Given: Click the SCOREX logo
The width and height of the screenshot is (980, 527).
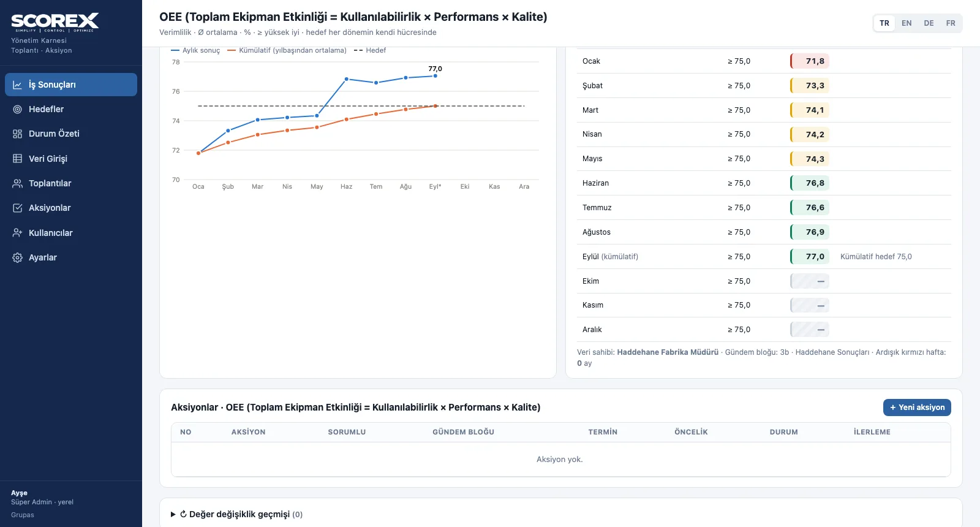Looking at the screenshot, I should [x=55, y=23].
